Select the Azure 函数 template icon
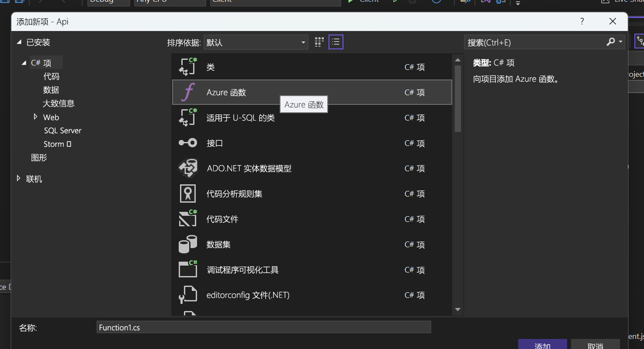 (x=188, y=92)
